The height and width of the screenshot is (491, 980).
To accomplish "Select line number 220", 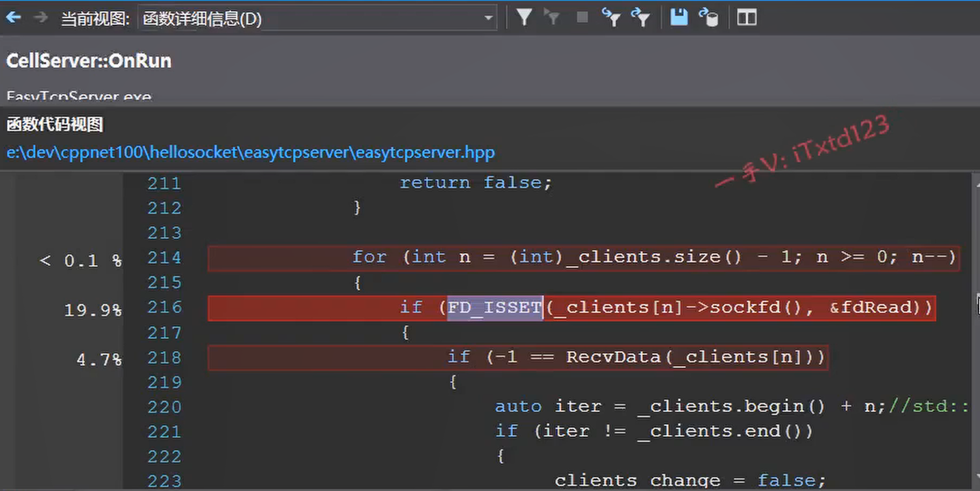I will [x=164, y=407].
